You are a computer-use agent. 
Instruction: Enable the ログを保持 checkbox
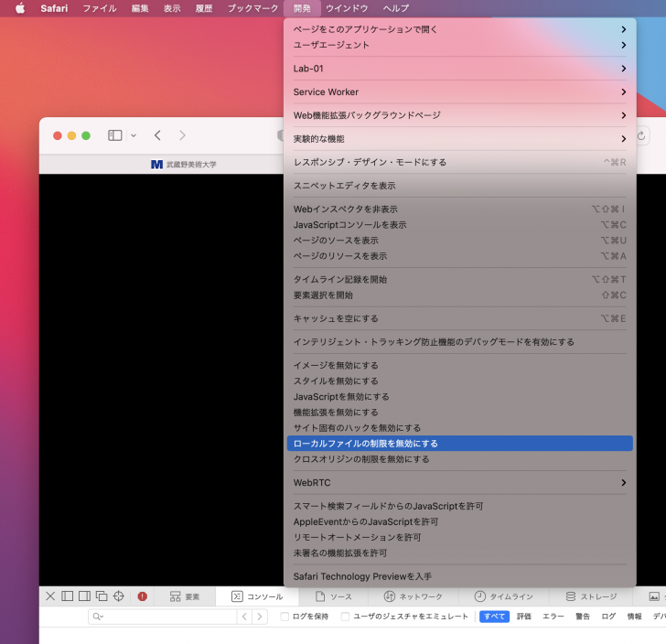285,617
